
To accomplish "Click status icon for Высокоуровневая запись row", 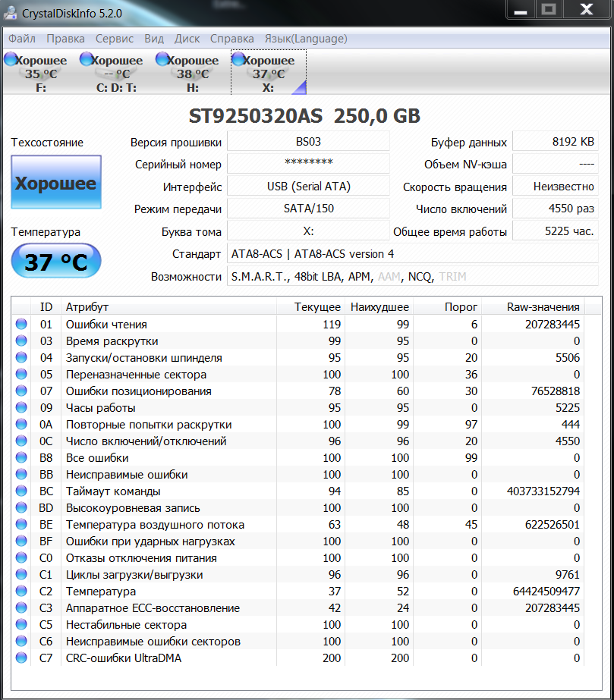I will pyautogui.click(x=21, y=507).
